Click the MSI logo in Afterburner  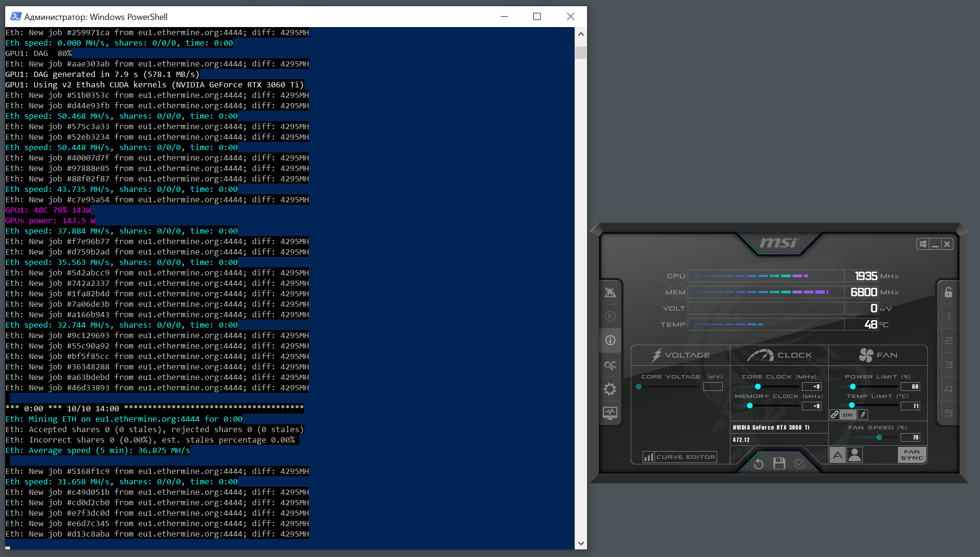click(778, 243)
